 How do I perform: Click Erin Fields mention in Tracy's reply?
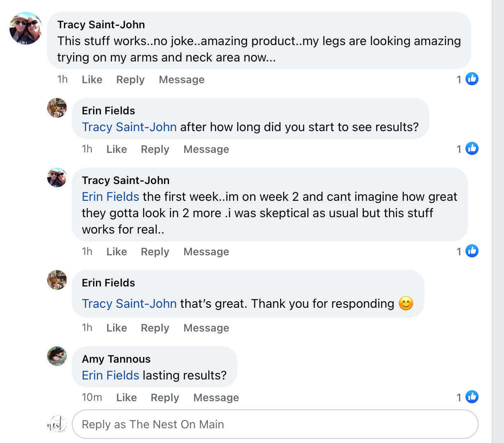(x=111, y=197)
